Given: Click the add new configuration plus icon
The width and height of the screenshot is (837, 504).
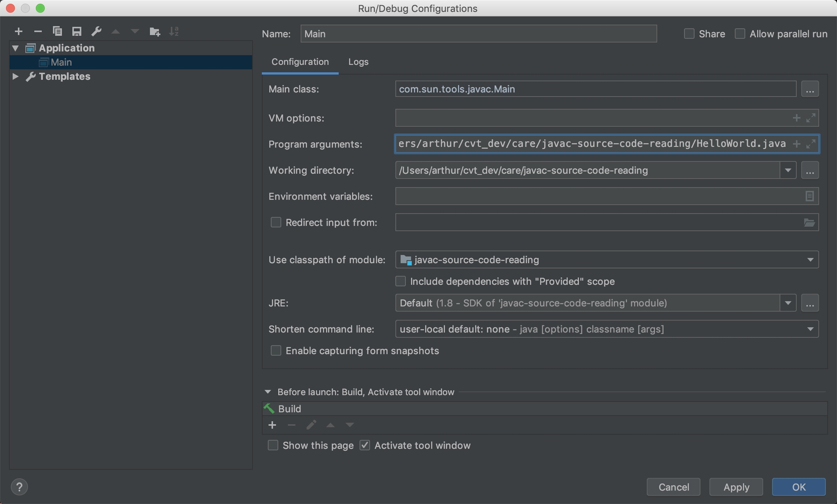Looking at the screenshot, I should pyautogui.click(x=19, y=32).
